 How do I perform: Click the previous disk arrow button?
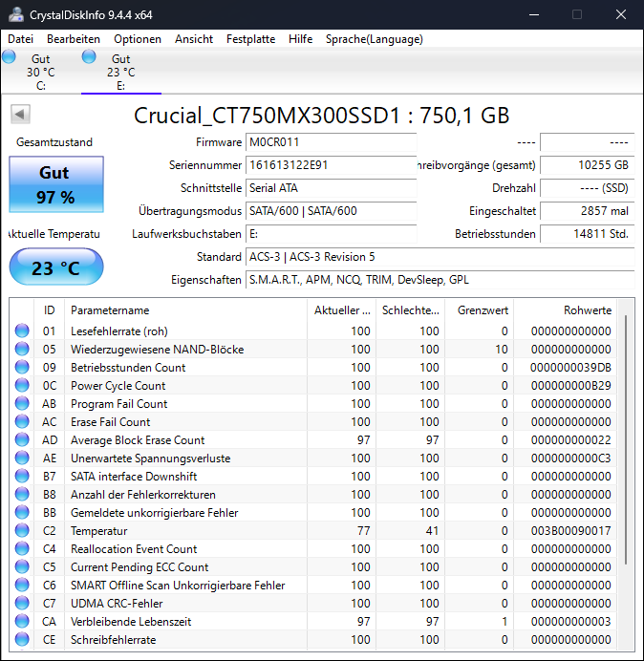point(20,114)
